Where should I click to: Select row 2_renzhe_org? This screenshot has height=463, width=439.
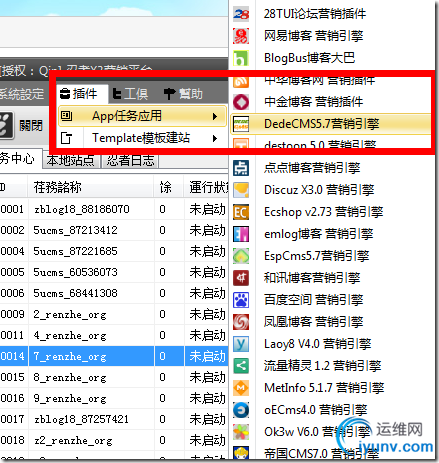114,314
